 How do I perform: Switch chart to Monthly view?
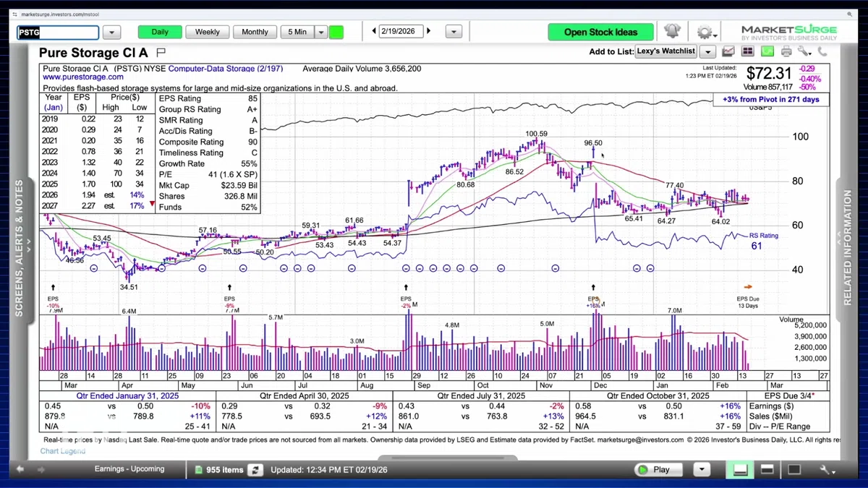255,32
